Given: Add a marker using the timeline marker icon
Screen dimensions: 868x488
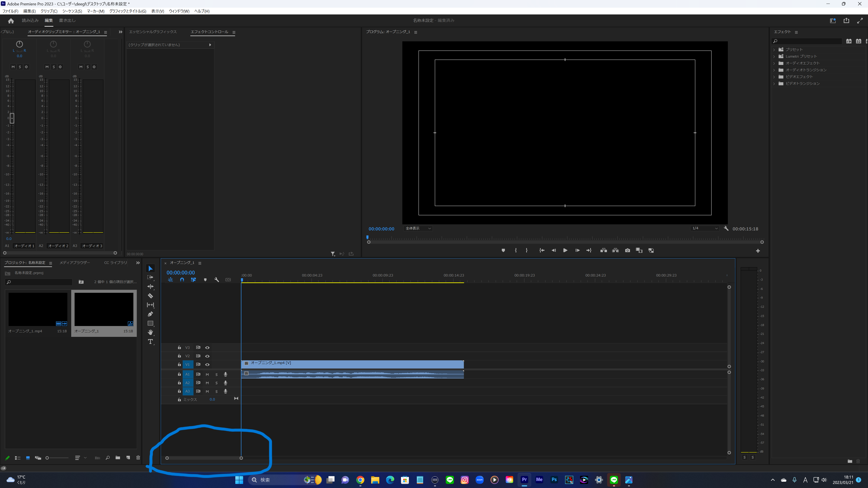Looking at the screenshot, I should point(205,280).
